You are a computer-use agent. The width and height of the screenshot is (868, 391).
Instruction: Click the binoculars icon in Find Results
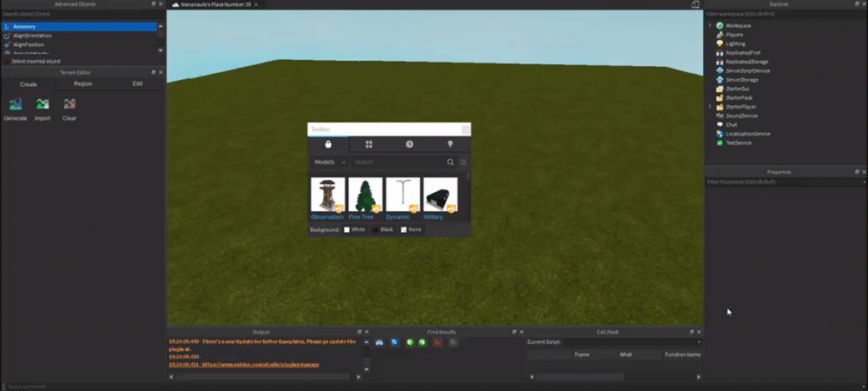click(379, 343)
